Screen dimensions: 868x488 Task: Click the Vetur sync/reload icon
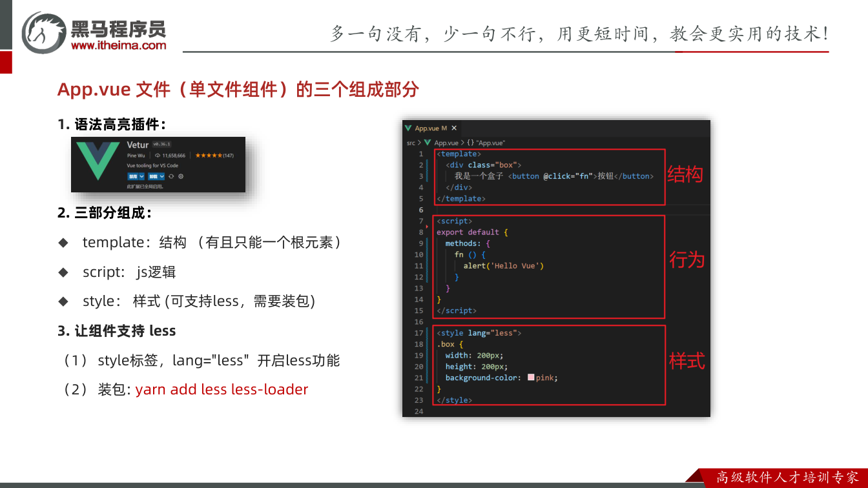click(171, 176)
